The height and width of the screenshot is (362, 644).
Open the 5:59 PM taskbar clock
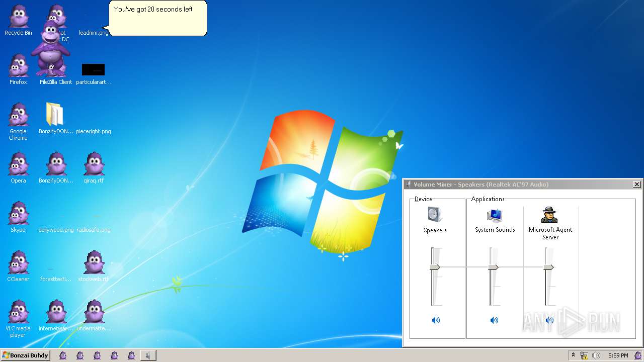[618, 355]
